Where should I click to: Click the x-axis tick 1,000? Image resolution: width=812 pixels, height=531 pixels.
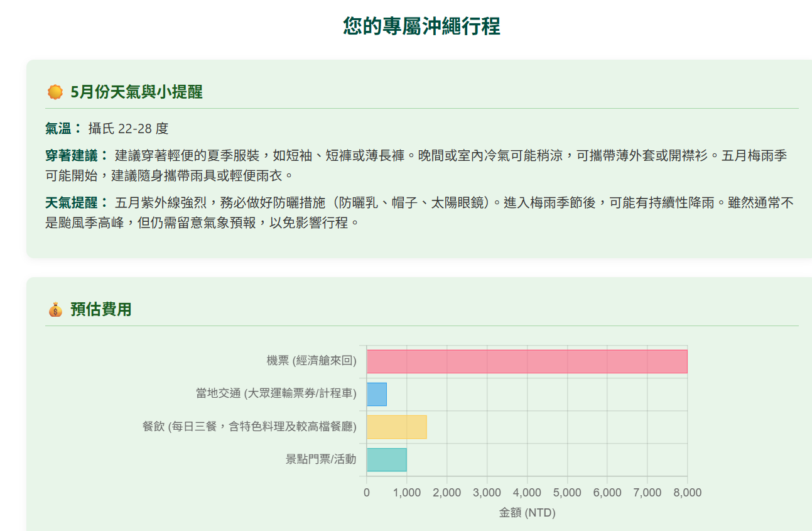[x=407, y=493]
